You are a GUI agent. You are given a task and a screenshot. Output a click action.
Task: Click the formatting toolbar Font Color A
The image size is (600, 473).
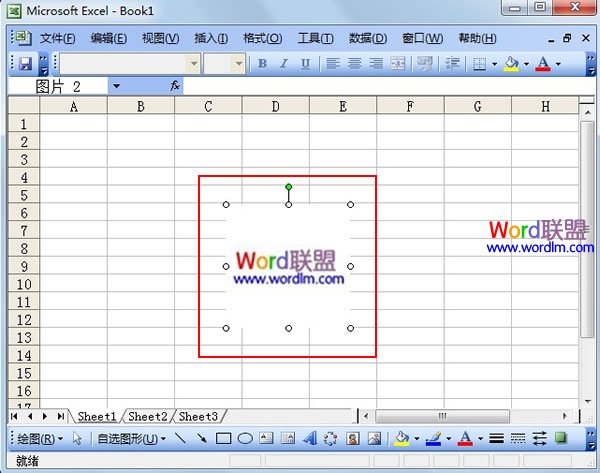pyautogui.click(x=543, y=64)
